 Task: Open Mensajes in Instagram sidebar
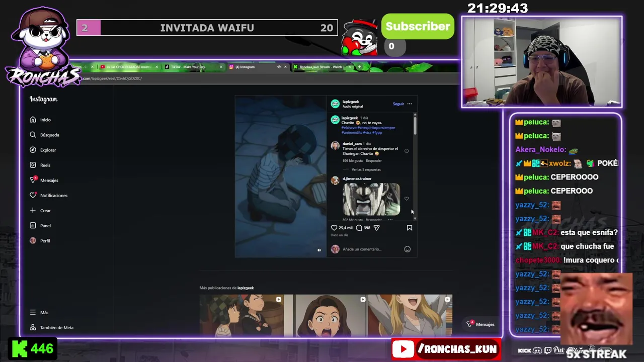pyautogui.click(x=44, y=180)
